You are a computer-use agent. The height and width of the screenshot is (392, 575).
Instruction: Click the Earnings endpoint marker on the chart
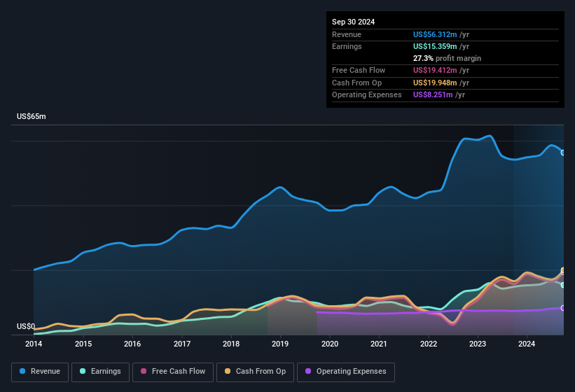pos(563,285)
